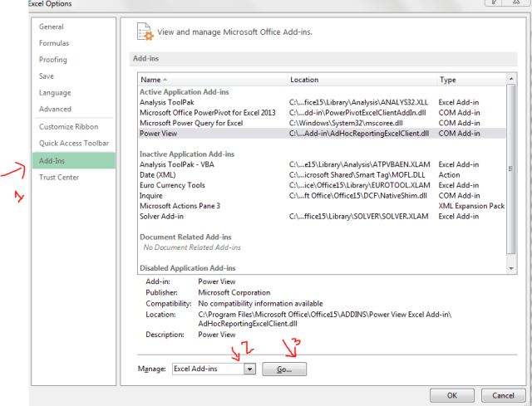The width and height of the screenshot is (532, 406).
Task: Click the Location column header
Action: [x=362, y=80]
